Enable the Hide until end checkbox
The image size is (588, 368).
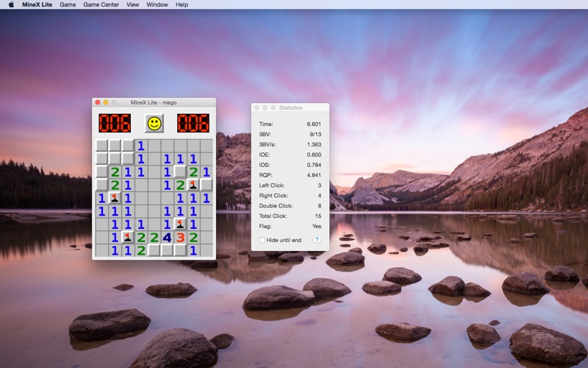click(262, 240)
